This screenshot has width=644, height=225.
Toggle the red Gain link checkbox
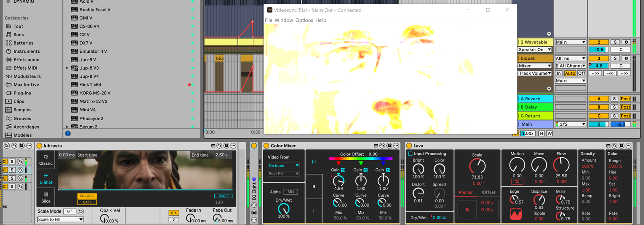click(x=343, y=170)
